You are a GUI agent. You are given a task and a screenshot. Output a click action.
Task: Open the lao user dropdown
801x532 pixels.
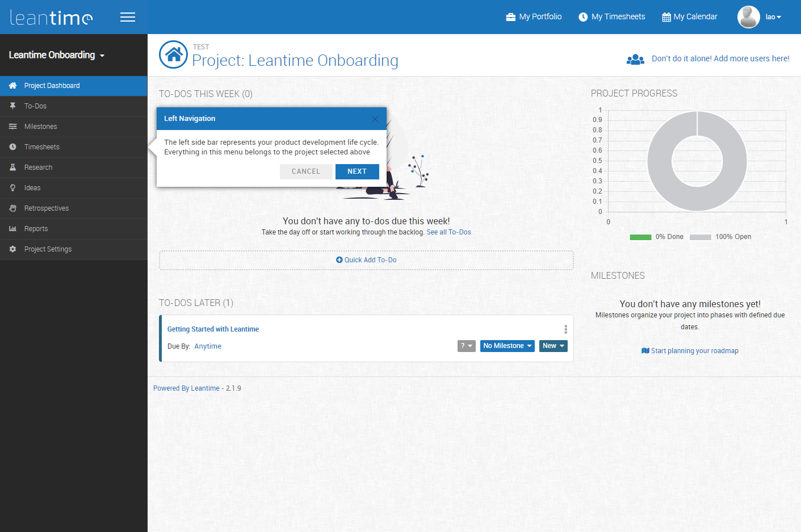pyautogui.click(x=773, y=17)
